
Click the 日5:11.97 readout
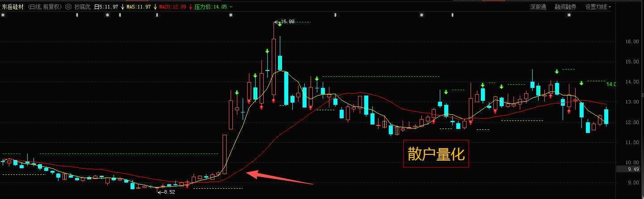(x=106, y=7)
